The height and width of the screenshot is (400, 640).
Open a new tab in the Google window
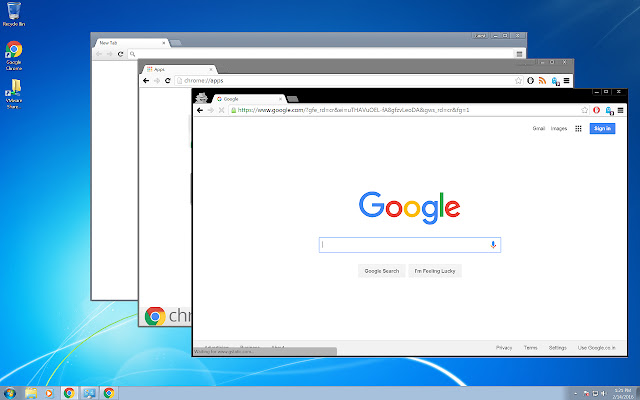(292, 99)
